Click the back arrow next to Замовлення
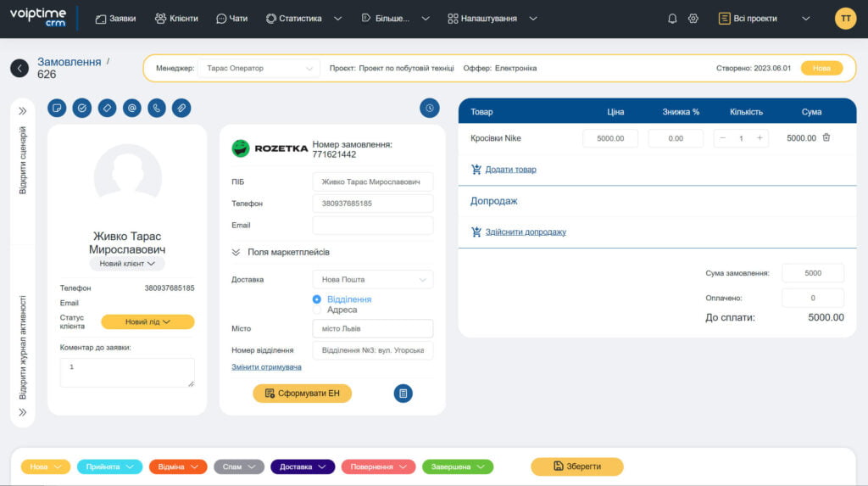Viewport: 868px width, 486px height. 19,68
